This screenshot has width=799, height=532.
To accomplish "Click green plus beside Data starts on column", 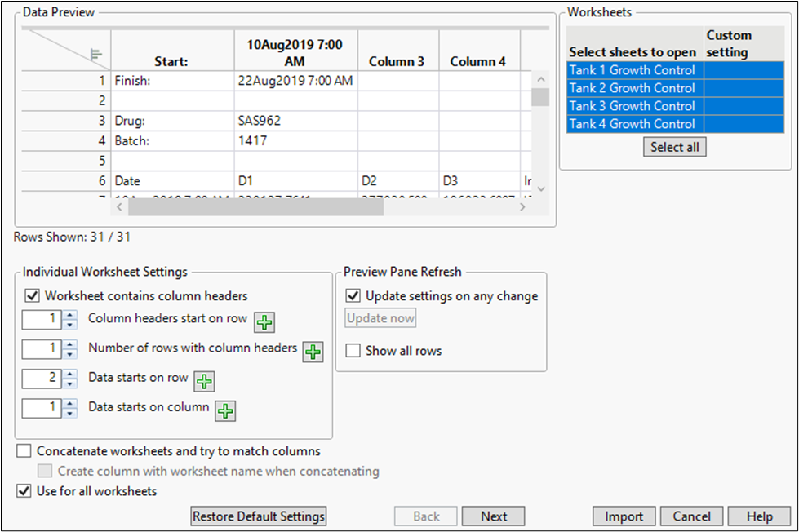I will coord(225,411).
